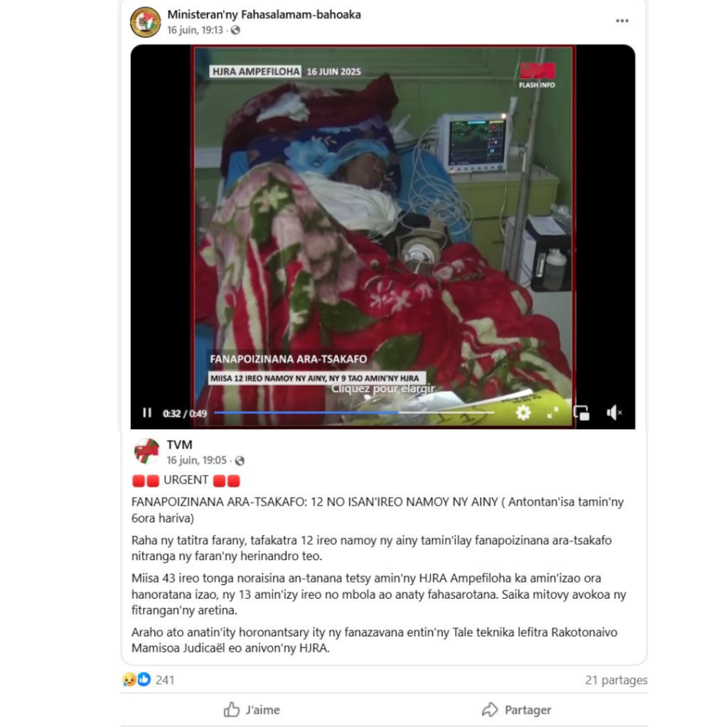728x728 pixels.
Task: Like the post with J'aime
Action: point(252,710)
